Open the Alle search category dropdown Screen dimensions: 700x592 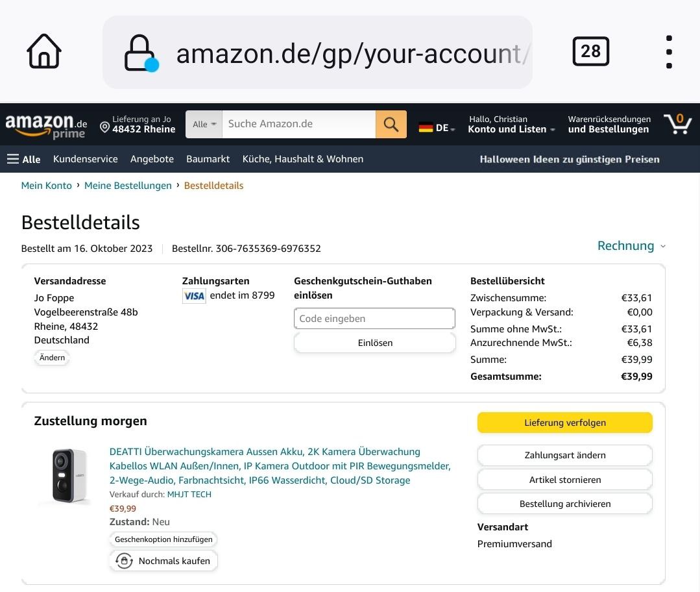[x=204, y=124]
